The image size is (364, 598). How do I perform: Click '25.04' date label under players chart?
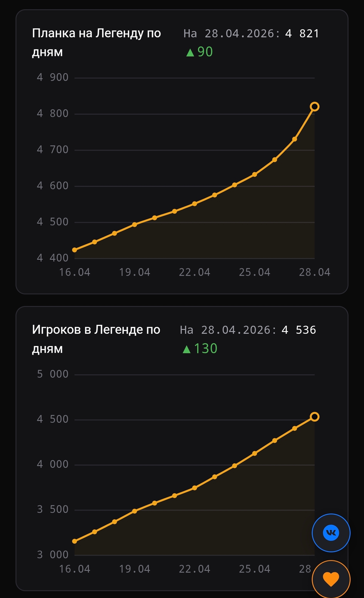tap(255, 569)
